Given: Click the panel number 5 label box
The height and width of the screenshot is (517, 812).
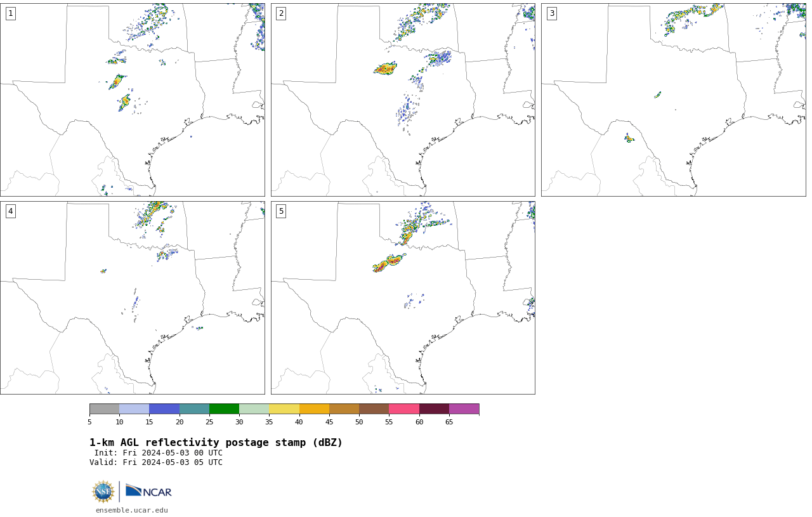Looking at the screenshot, I should pos(281,211).
